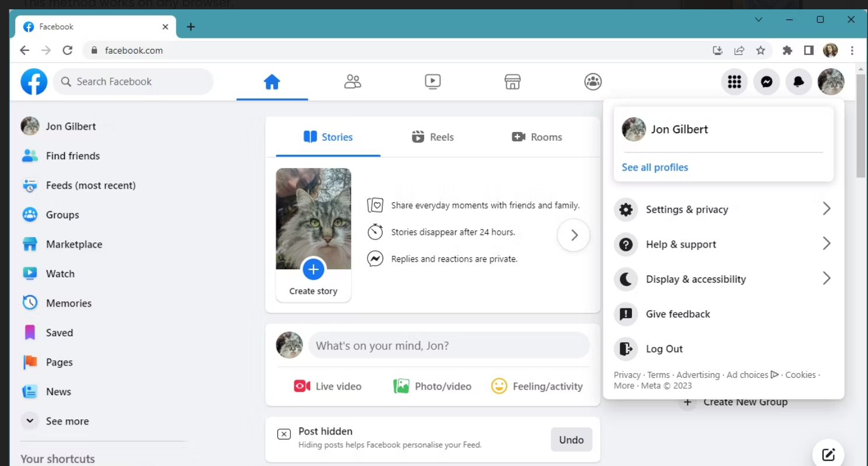Click the Create story cat thumbnail
The height and width of the screenshot is (466, 868).
point(314,219)
